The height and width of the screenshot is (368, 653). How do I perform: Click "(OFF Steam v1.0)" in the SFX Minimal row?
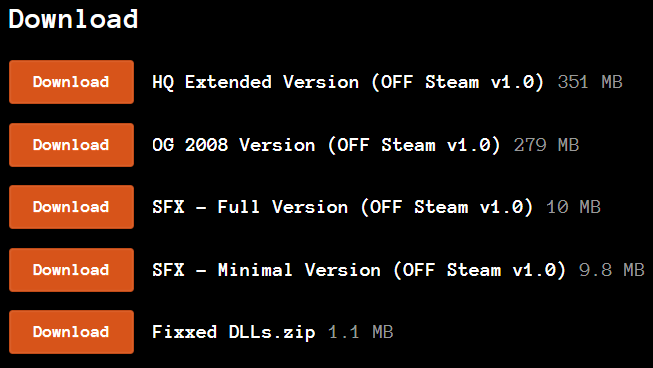click(480, 270)
